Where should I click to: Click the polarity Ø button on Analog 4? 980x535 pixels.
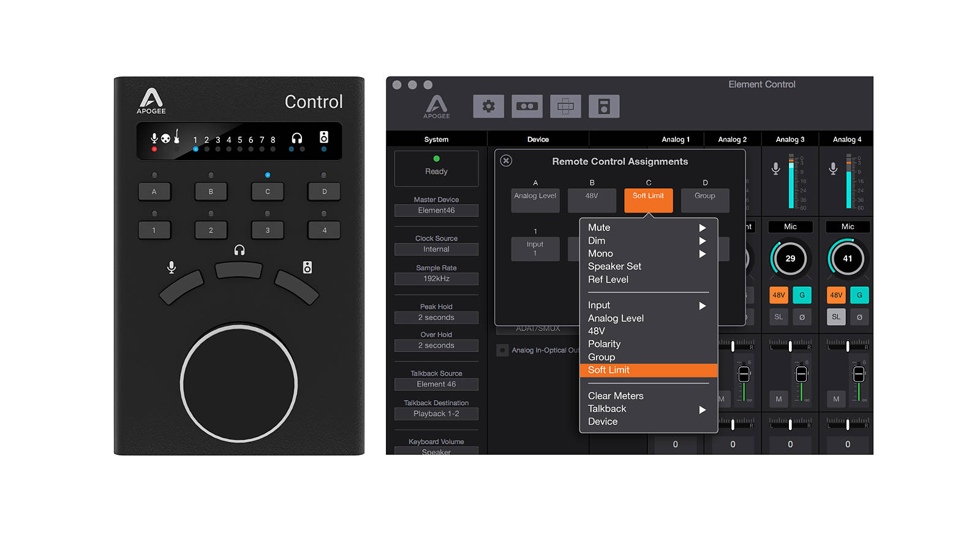[859, 317]
